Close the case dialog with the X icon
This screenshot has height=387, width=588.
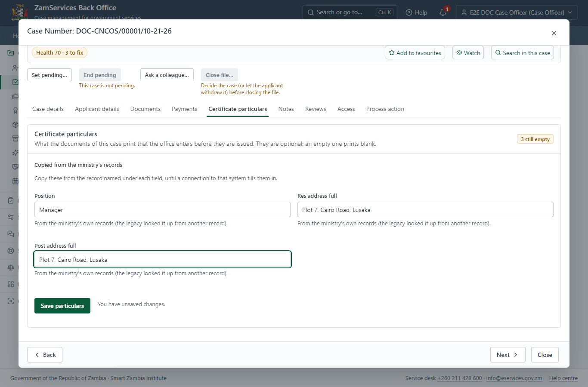tap(554, 33)
